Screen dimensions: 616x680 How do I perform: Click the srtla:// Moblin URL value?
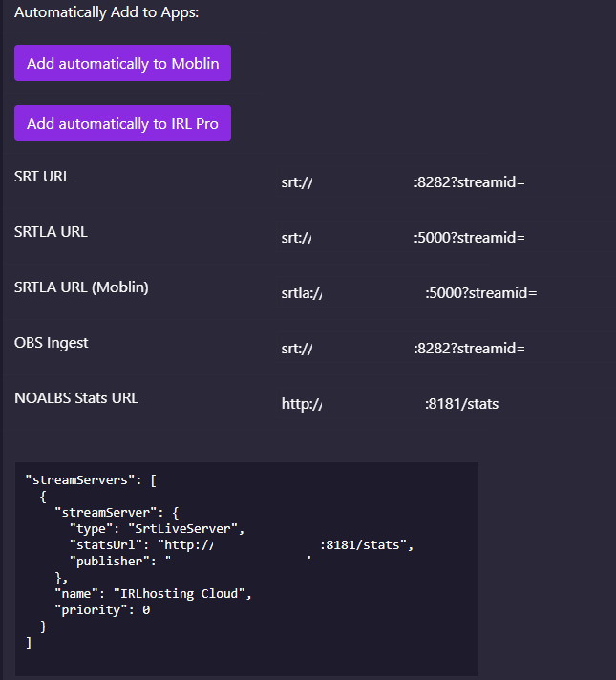pos(409,293)
